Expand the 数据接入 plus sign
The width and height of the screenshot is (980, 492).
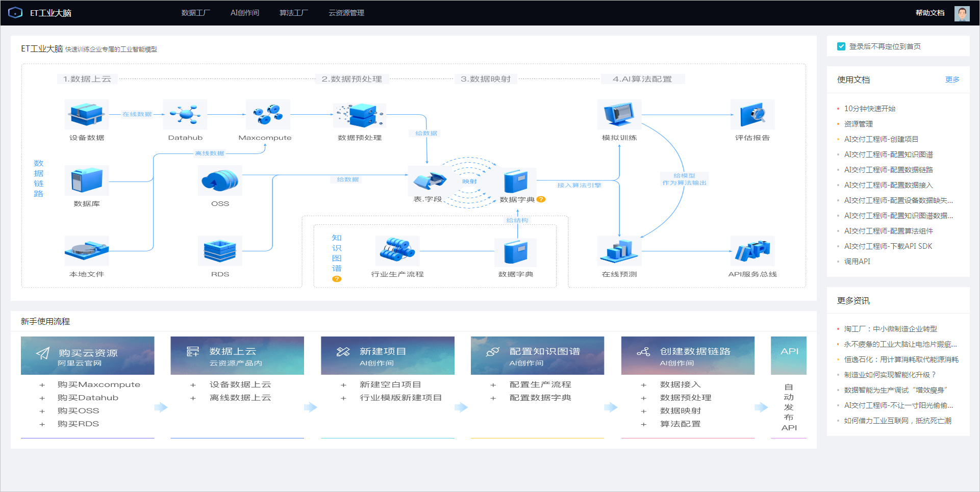tap(643, 385)
